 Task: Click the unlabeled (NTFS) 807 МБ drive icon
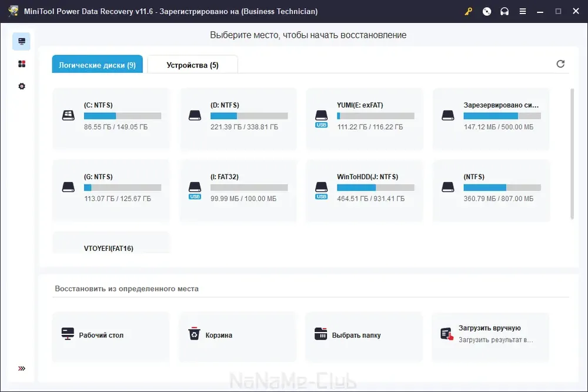click(447, 187)
